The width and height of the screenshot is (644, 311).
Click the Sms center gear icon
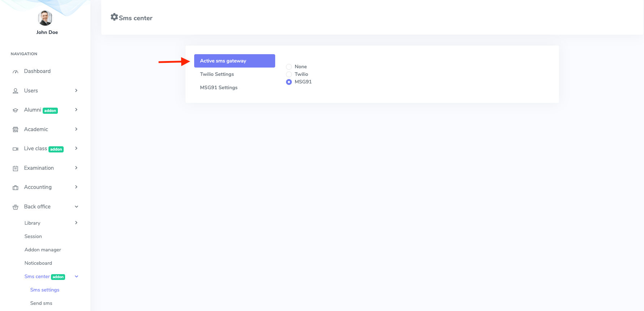[x=114, y=17]
